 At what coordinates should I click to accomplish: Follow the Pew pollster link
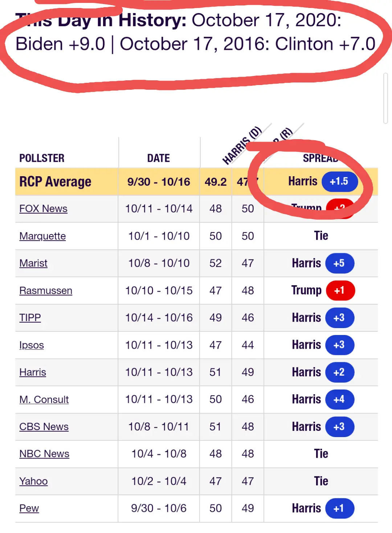coord(29,509)
